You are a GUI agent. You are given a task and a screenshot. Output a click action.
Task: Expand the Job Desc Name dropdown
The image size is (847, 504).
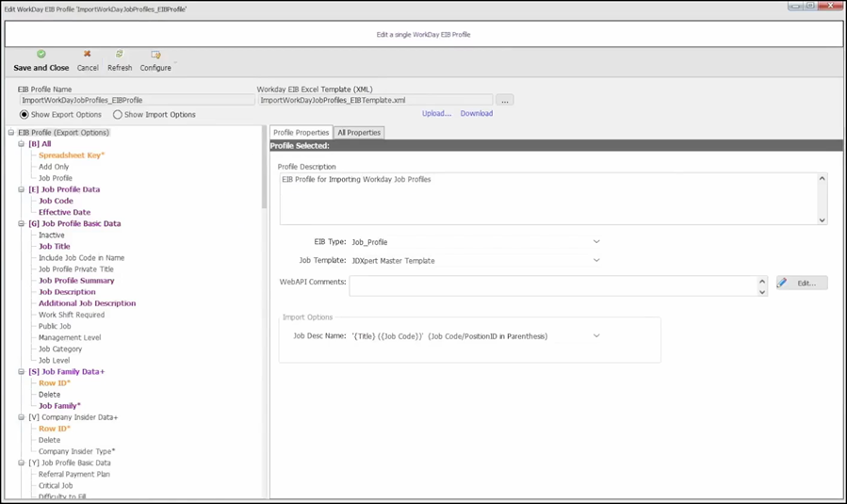tap(596, 336)
